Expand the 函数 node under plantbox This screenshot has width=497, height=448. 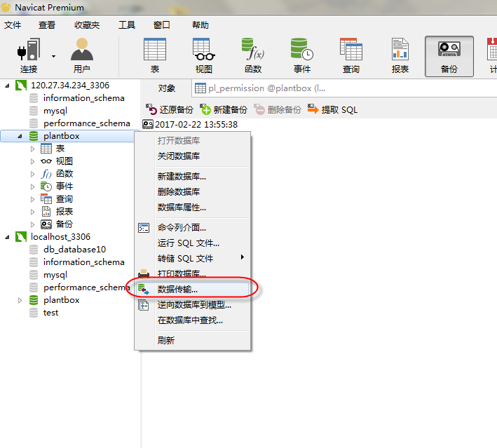33,174
